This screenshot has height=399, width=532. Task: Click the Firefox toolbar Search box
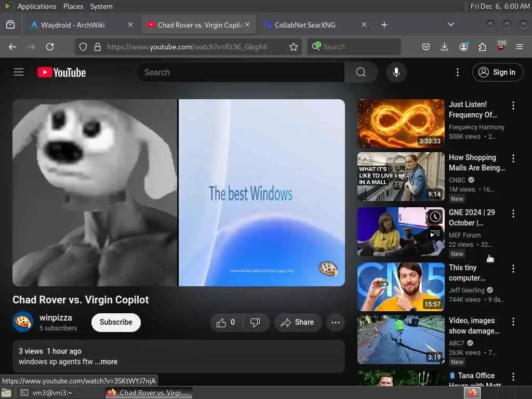354,47
